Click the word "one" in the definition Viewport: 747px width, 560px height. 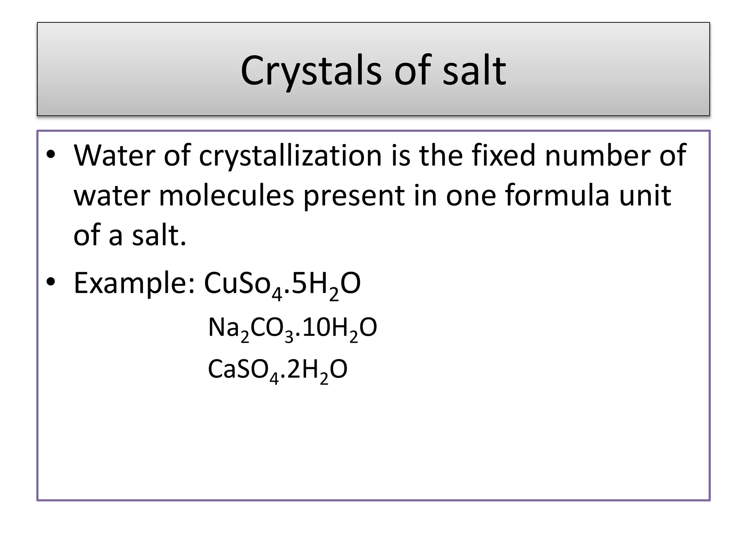(471, 195)
